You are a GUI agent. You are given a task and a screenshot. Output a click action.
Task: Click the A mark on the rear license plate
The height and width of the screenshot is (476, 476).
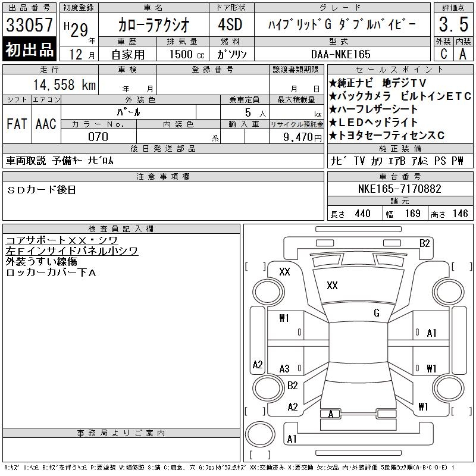(x=331, y=414)
